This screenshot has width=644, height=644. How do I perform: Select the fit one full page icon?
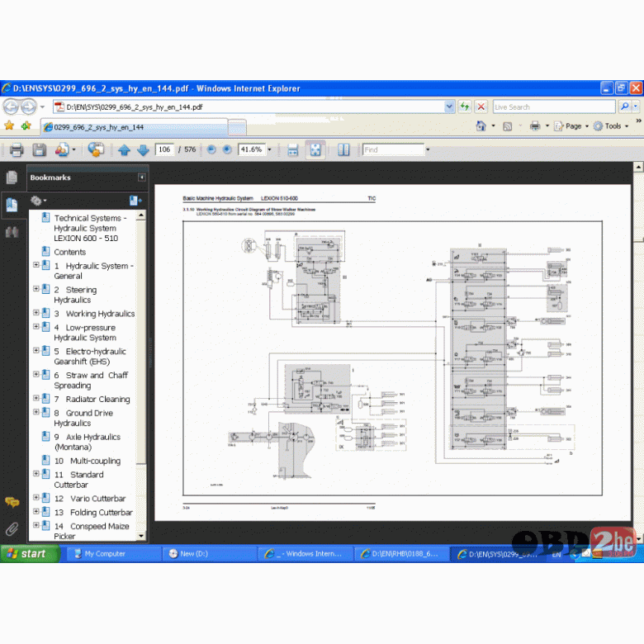click(315, 149)
